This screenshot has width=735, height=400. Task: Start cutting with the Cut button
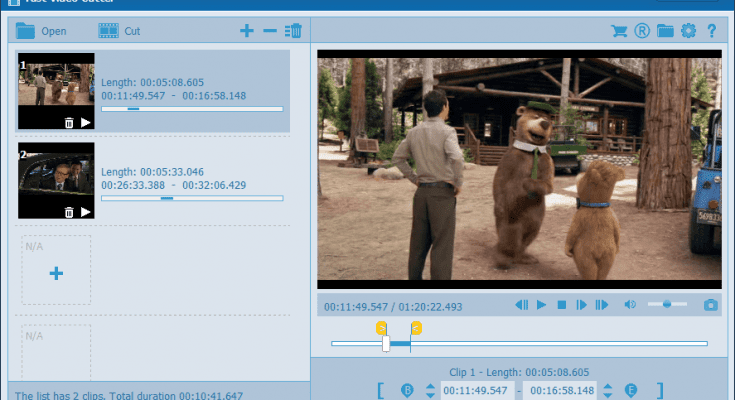click(119, 31)
